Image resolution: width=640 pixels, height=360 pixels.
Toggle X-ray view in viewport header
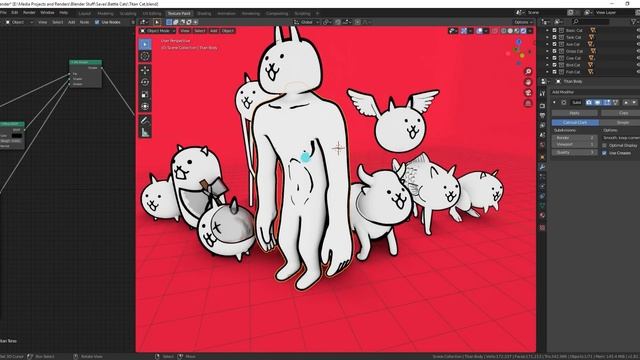click(x=494, y=31)
